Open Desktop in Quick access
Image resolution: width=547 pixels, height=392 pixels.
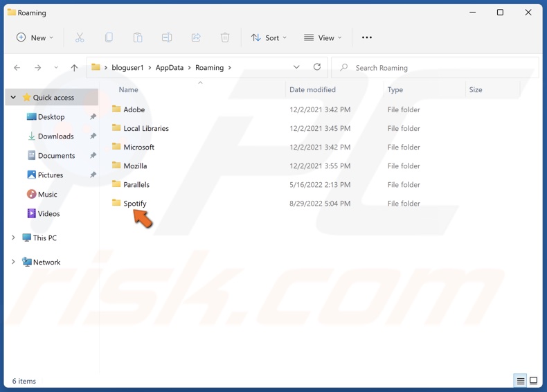(x=51, y=116)
